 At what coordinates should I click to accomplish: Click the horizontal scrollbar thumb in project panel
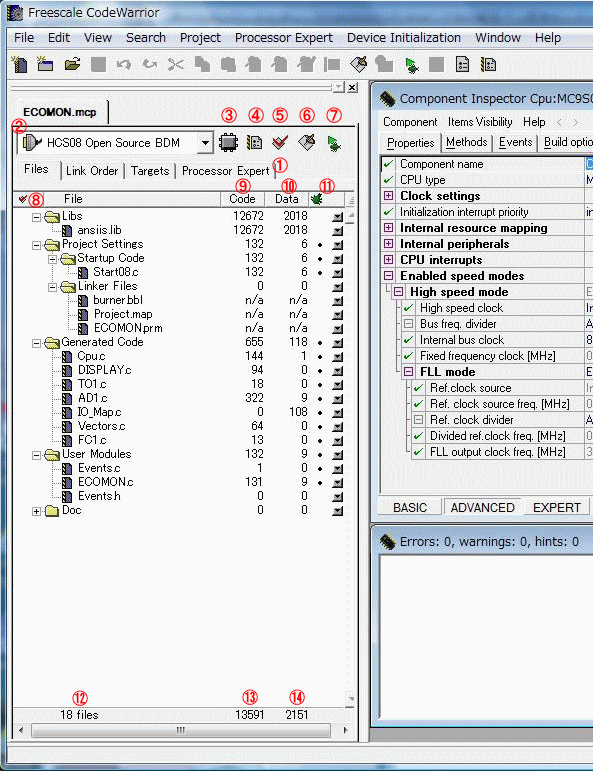click(x=181, y=730)
